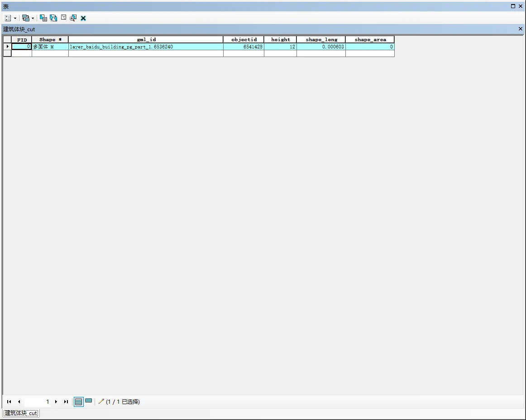
Task: Click the Switch Selection icon
Action: point(53,18)
